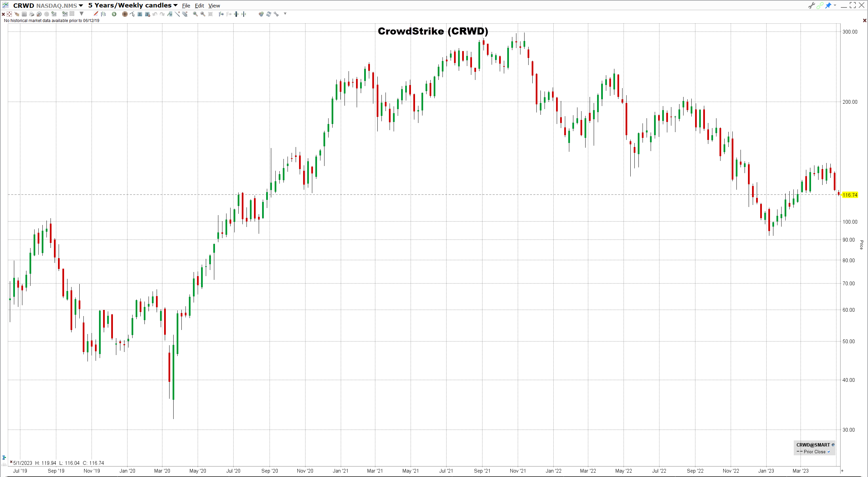Viewport: 868px width, 477px height.
Task: Click the gray arrow at time axis end
Action: point(842,471)
